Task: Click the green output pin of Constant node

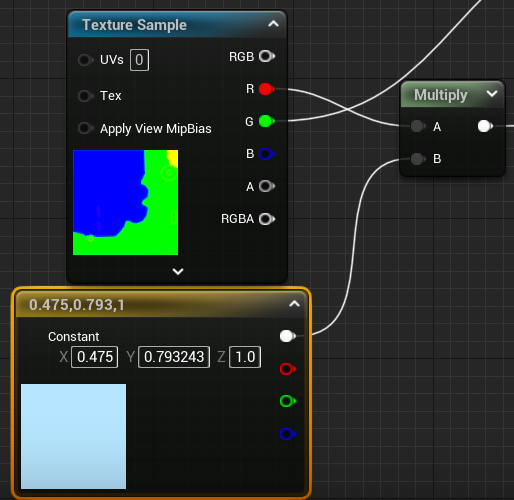Action: click(x=288, y=401)
